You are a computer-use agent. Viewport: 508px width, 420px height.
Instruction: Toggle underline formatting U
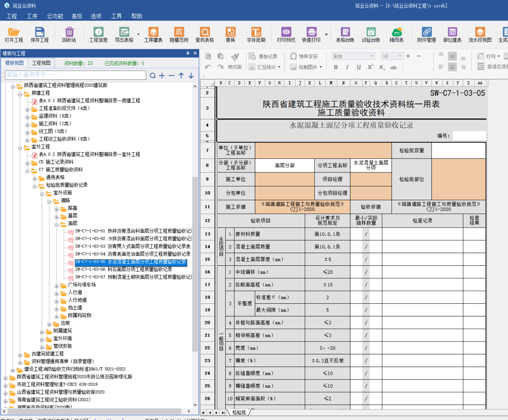coord(359,67)
